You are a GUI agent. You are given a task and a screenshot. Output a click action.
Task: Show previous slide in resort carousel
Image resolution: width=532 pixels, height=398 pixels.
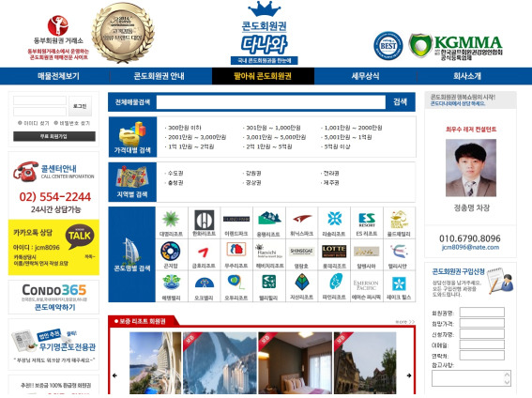click(114, 375)
